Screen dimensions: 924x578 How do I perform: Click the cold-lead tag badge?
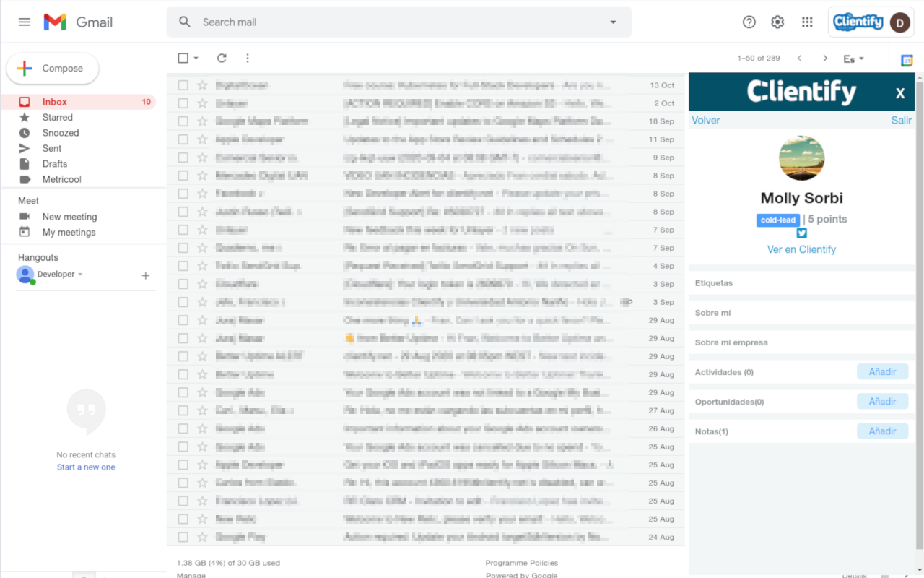[x=778, y=220]
